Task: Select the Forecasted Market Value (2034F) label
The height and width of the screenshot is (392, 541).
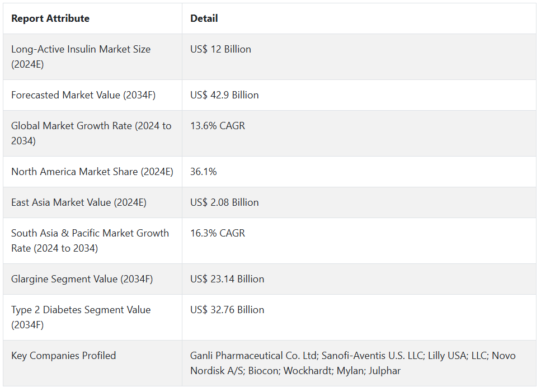Action: pos(83,95)
